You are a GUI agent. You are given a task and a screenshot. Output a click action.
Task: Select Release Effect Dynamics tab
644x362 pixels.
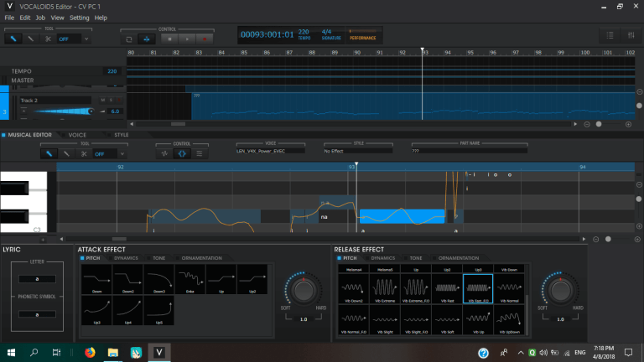381,258
